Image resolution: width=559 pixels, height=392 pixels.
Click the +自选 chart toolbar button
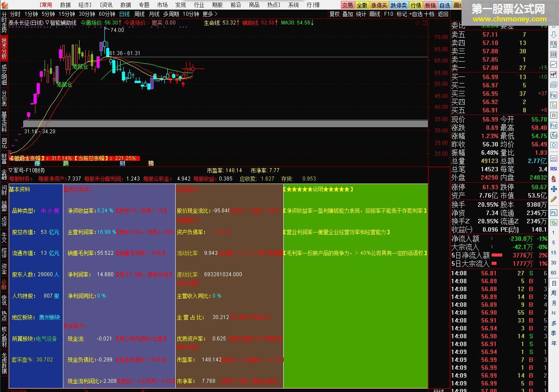click(x=416, y=14)
